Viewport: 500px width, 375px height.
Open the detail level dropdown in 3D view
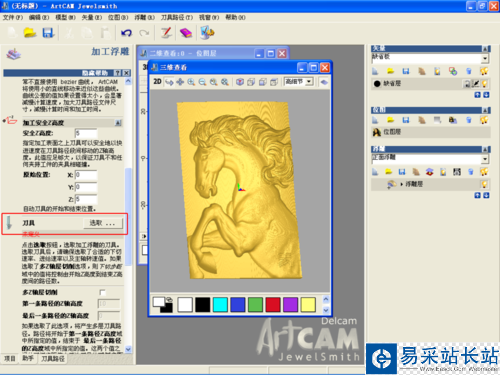(309, 82)
